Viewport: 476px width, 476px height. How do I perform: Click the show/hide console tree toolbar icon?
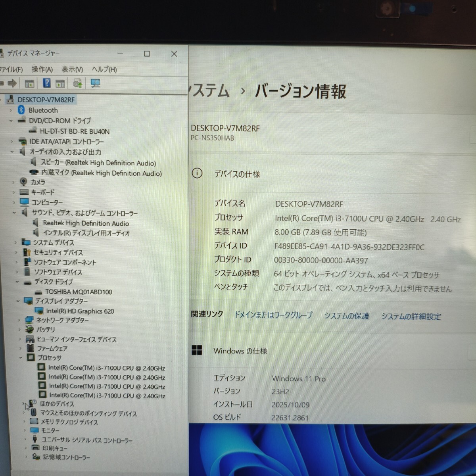29,83
